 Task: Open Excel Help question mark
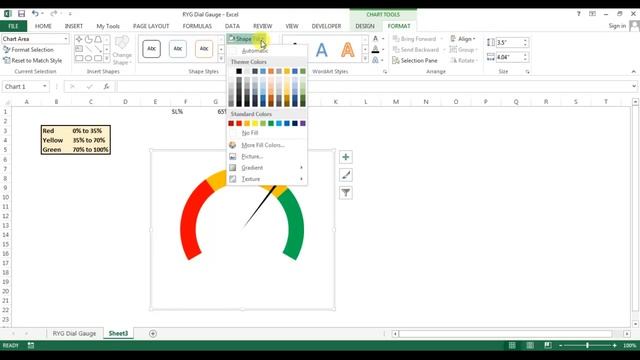pos(578,14)
